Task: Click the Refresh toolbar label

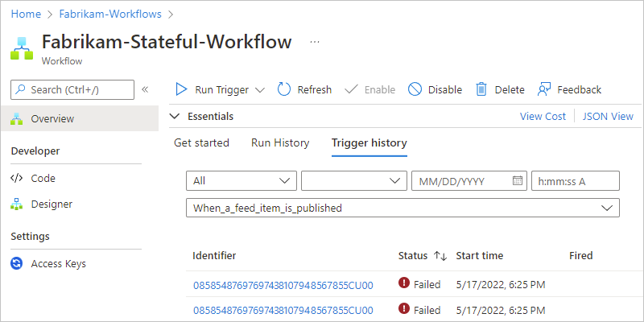Action: 315,89
